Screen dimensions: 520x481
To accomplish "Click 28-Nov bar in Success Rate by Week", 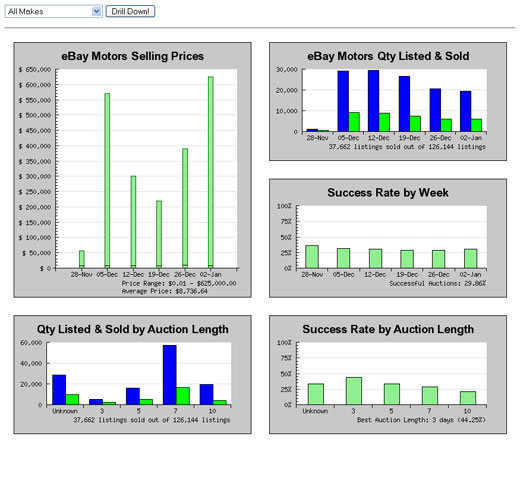I will click(312, 257).
